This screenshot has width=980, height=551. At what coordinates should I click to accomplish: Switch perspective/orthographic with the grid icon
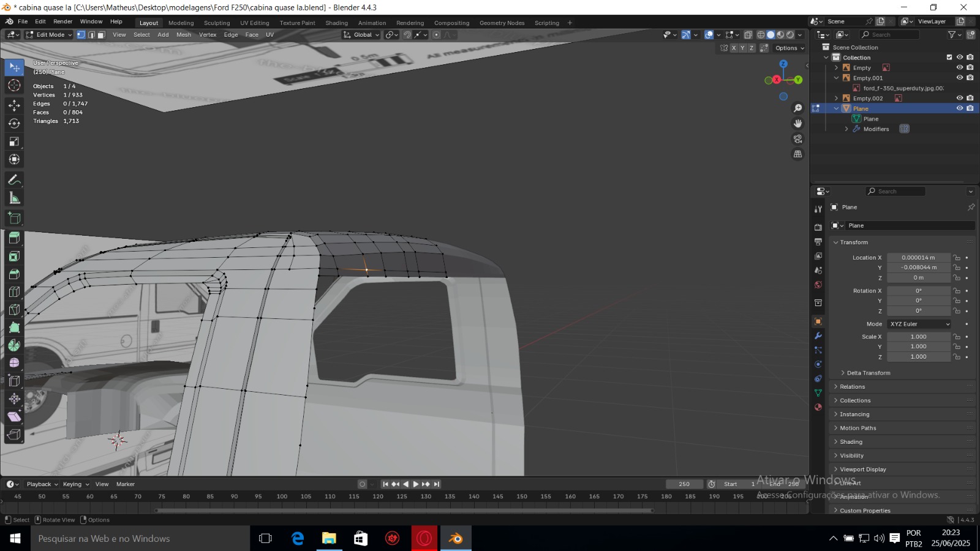click(x=797, y=154)
